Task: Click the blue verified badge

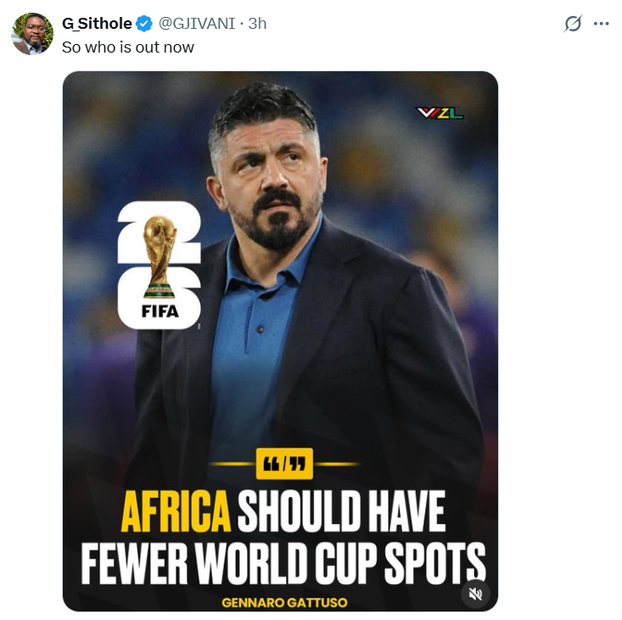Action: tap(144, 23)
